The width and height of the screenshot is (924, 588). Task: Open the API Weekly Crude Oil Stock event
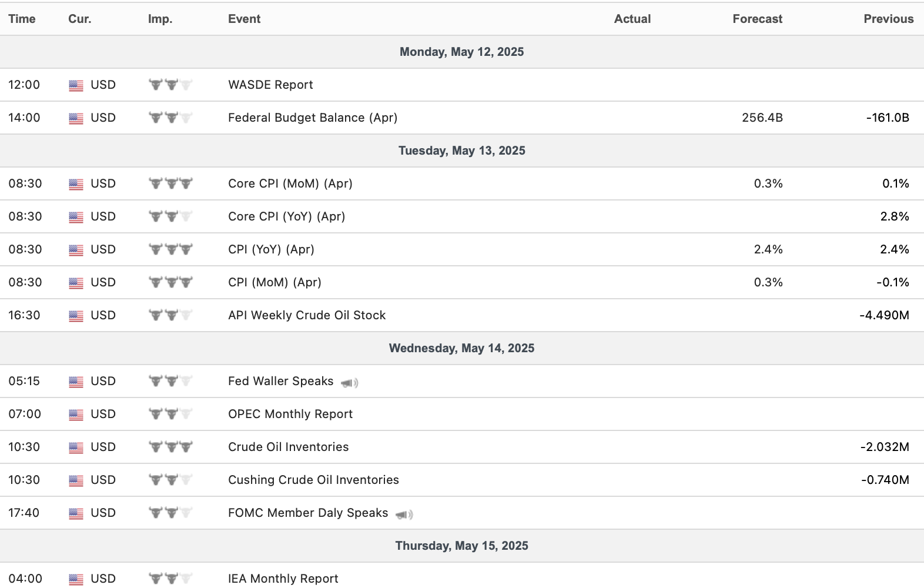(307, 315)
